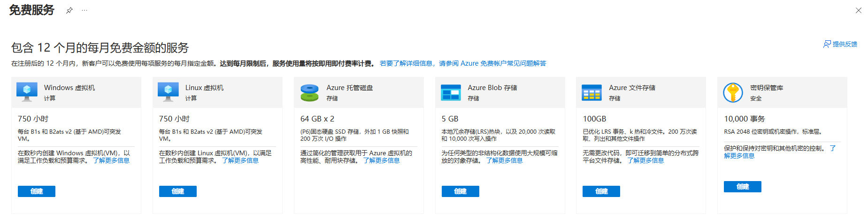Click the 64 GB x 2 amount
Viewport: 868px width, 220px height.
coord(317,119)
